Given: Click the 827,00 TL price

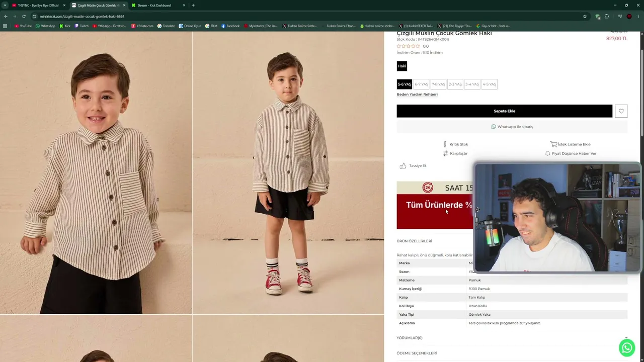Looking at the screenshot, I should coord(617,39).
